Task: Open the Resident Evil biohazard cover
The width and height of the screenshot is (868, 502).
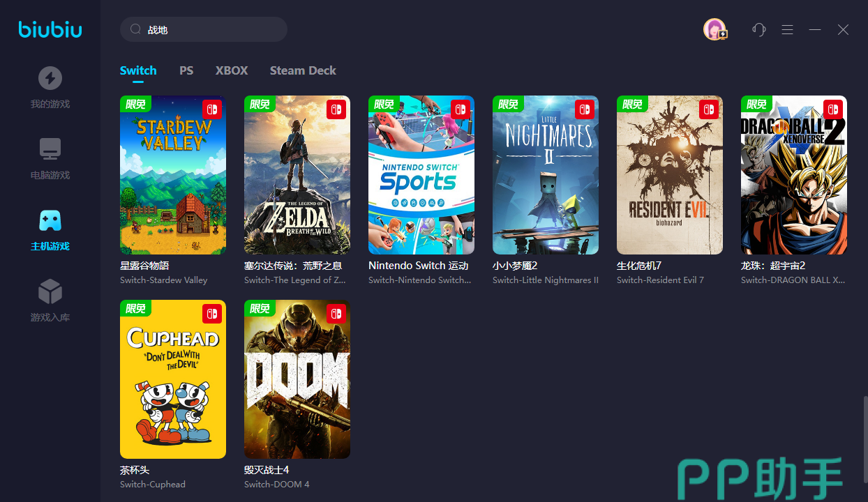Action: [670, 175]
